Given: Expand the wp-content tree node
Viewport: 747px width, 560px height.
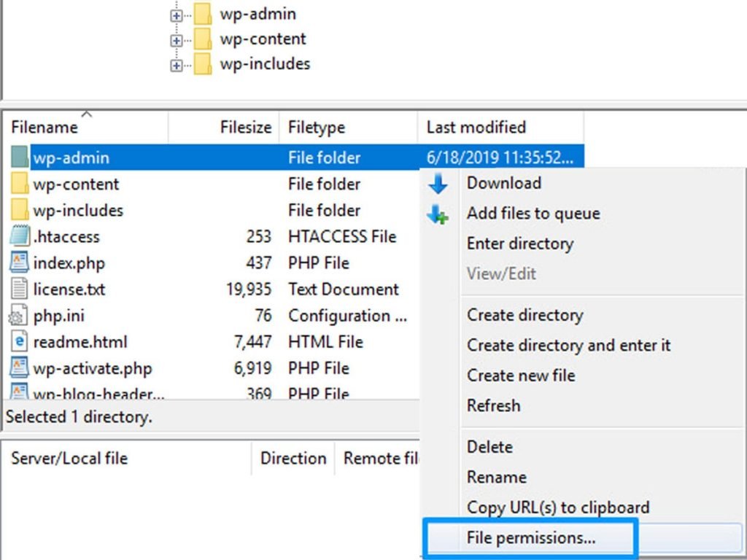Looking at the screenshot, I should (x=176, y=39).
